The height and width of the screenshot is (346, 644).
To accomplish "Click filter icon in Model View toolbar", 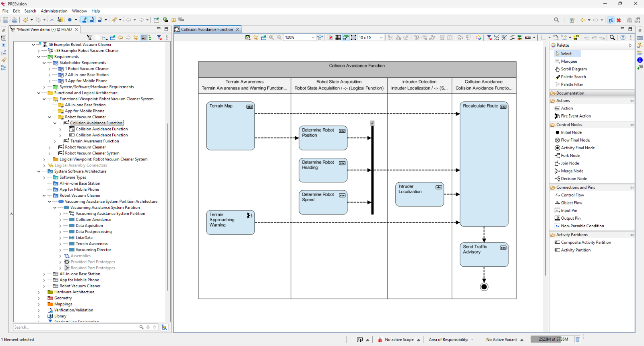I will pyautogui.click(x=159, y=37).
